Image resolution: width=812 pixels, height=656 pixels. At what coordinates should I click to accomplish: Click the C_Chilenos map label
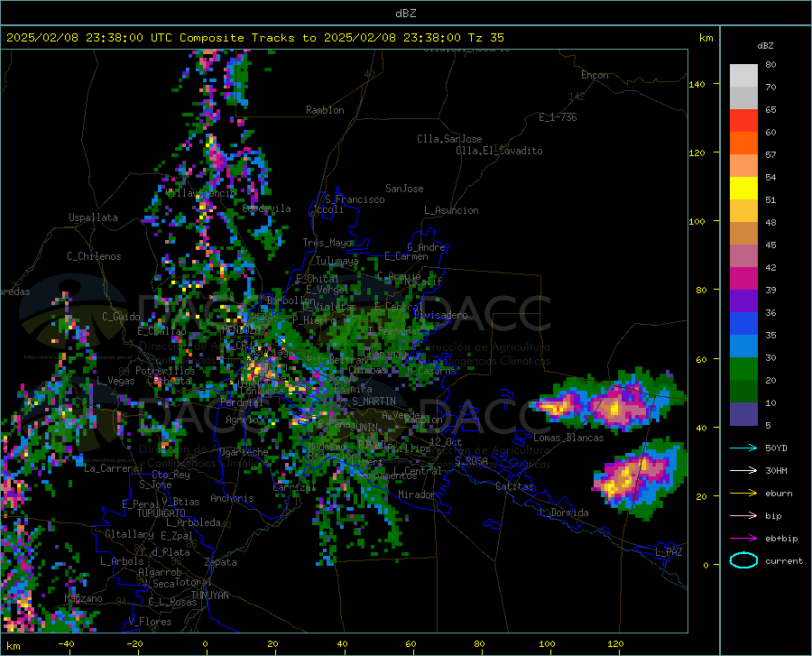pyautogui.click(x=94, y=256)
